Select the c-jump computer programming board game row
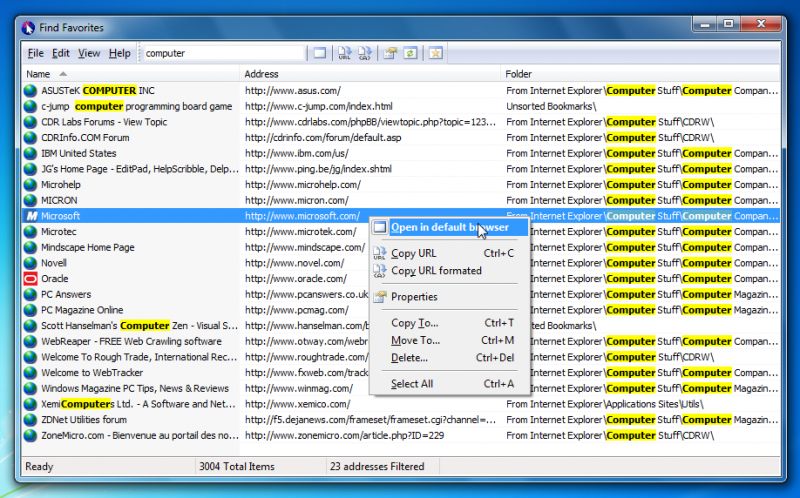This screenshot has height=498, width=800. tap(401, 106)
